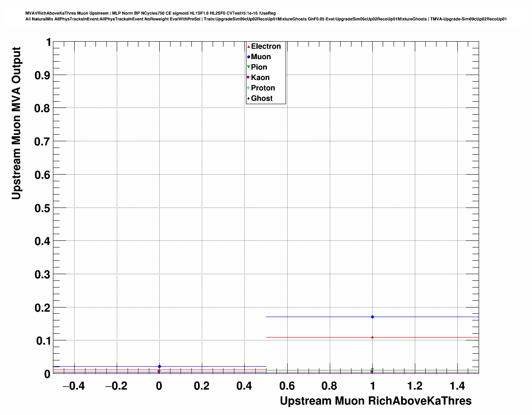
Task: Click the x-axis tick label −0.4
Action: tap(74, 386)
